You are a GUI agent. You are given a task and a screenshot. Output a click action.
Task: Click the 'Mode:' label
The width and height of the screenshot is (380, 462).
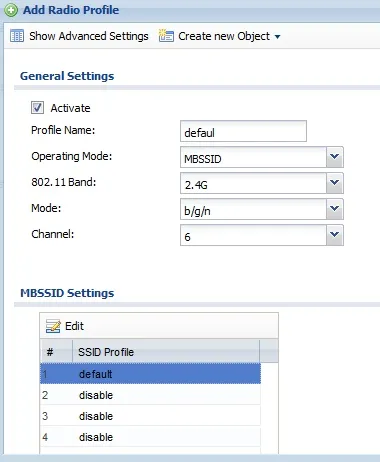46,208
